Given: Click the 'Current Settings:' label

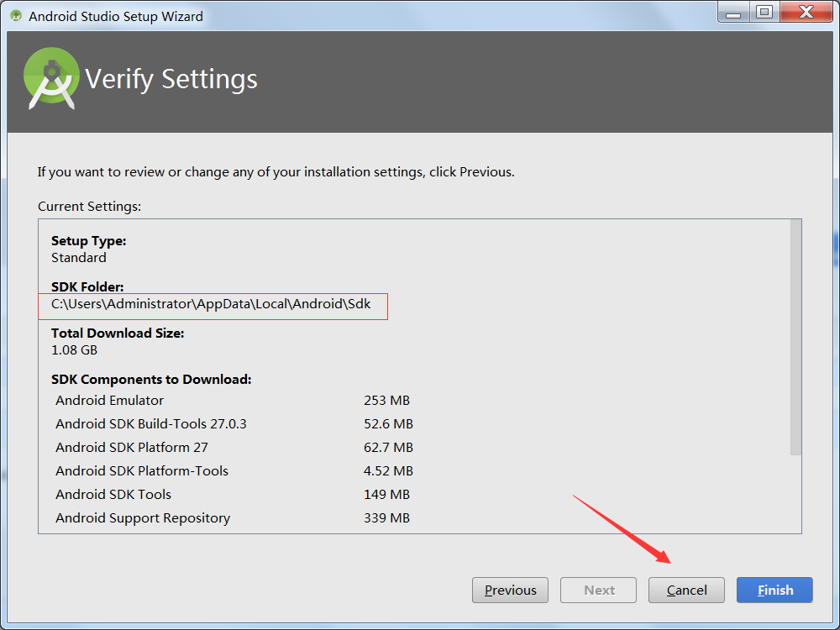Looking at the screenshot, I should coord(90,207).
